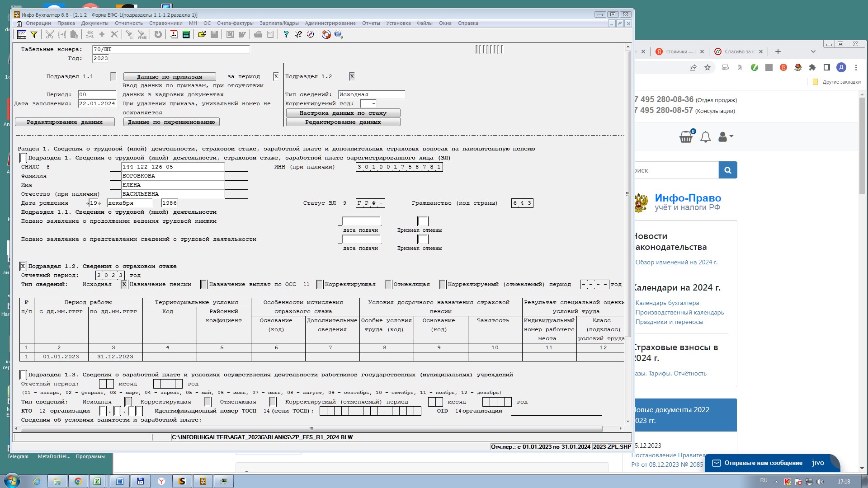This screenshot has width=868, height=488.
Task: Open the Счета-фактуры menu
Action: click(235, 23)
